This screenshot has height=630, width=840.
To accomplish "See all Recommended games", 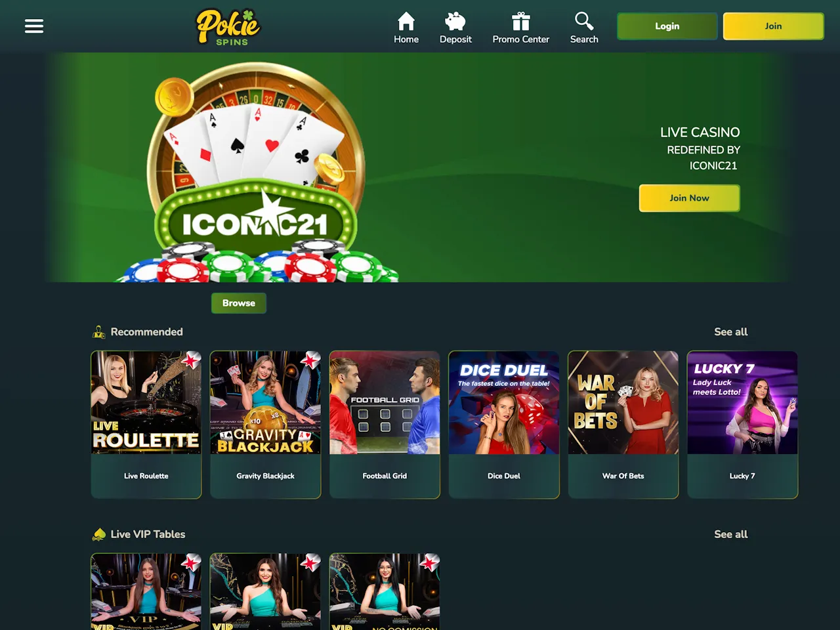I will coord(731,332).
